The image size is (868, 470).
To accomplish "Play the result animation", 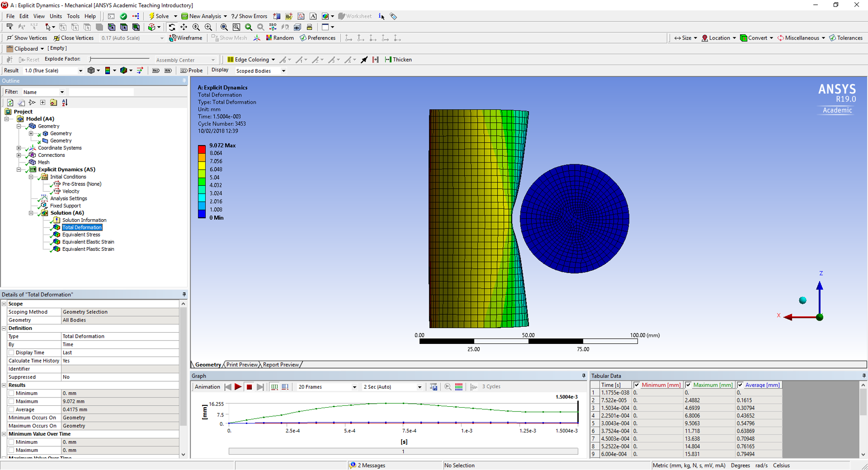I will (238, 387).
